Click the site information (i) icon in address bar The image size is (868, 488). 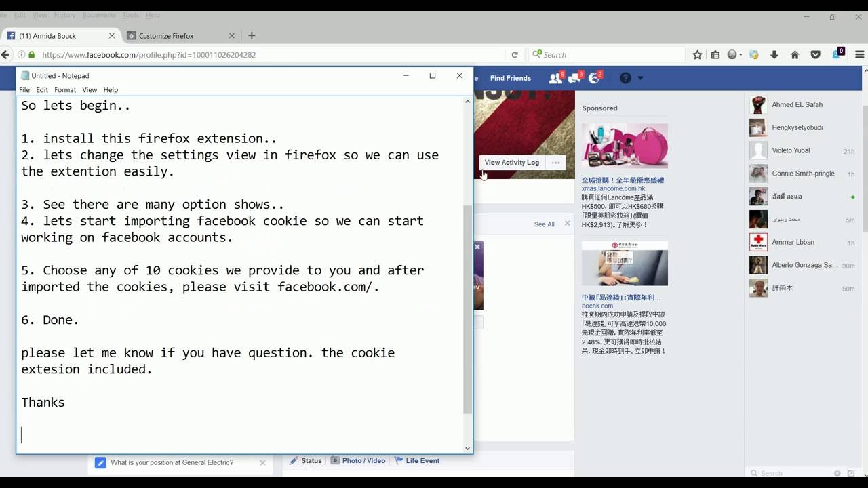22,55
